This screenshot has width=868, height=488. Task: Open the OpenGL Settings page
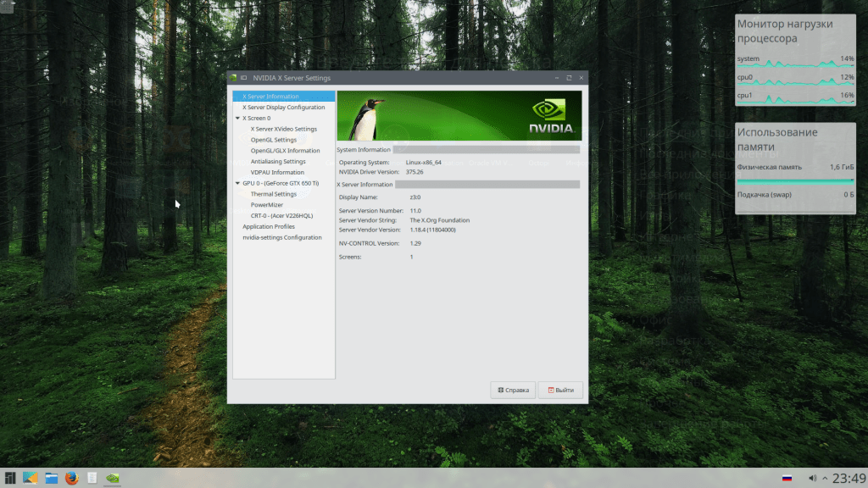point(274,140)
